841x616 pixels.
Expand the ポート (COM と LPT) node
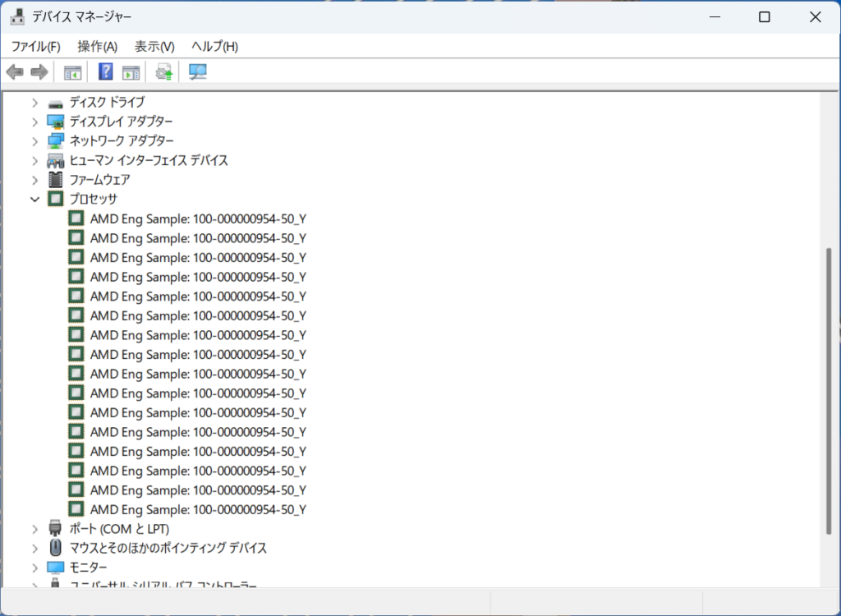pos(34,529)
